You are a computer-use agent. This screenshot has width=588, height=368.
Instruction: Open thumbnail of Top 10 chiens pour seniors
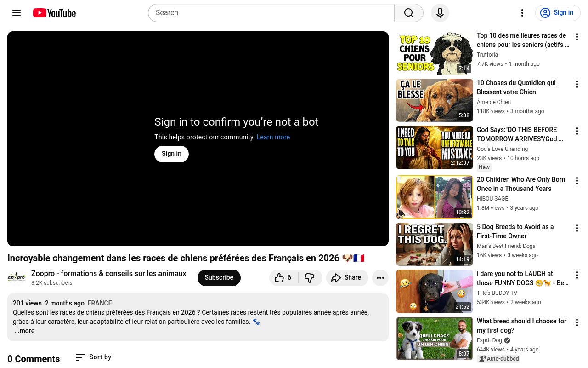click(x=434, y=53)
